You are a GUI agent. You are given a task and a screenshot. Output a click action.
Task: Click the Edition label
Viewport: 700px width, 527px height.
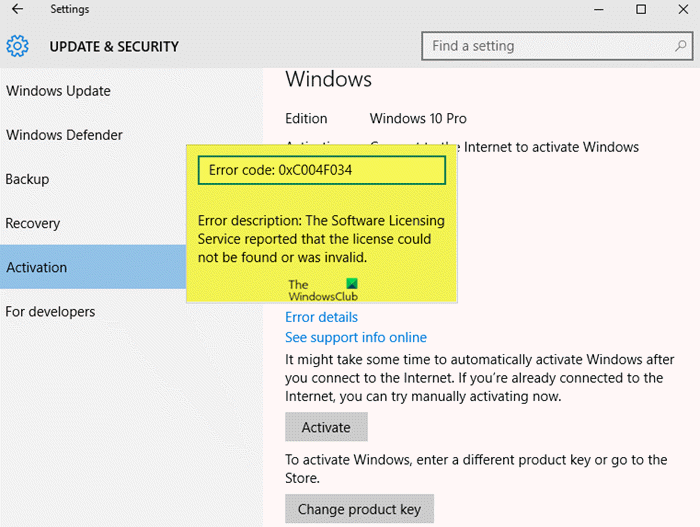coord(306,118)
